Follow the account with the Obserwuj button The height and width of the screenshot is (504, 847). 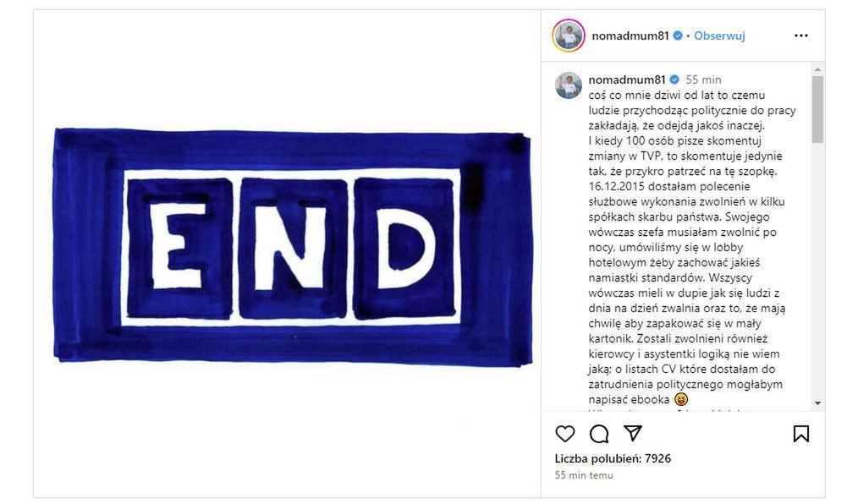point(719,36)
